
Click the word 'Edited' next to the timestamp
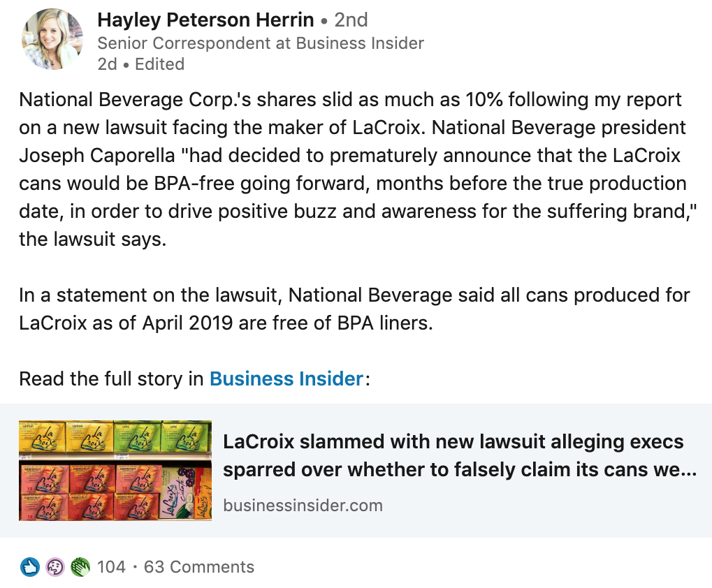[159, 64]
